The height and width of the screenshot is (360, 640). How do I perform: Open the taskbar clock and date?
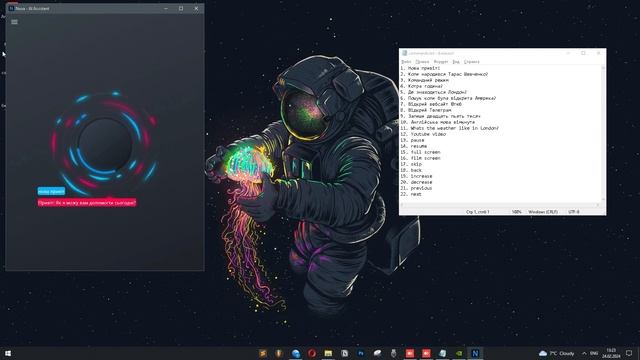pyautogui.click(x=611, y=353)
